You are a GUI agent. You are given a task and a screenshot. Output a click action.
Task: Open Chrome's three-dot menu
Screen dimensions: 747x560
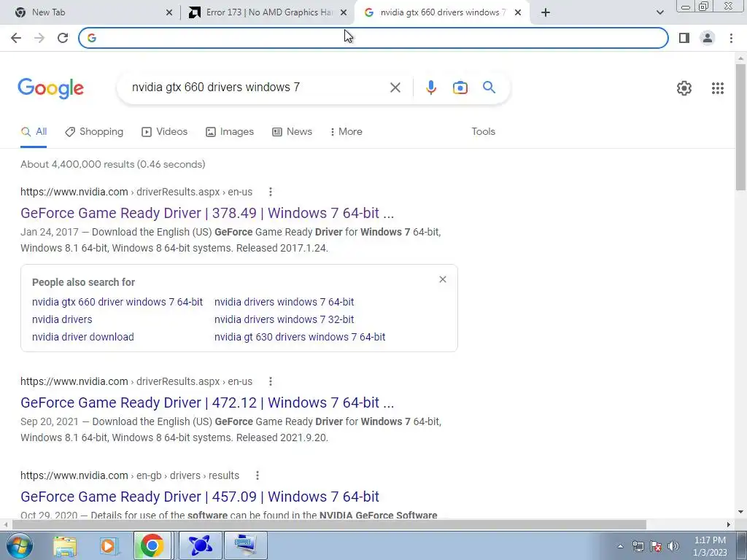tap(731, 38)
